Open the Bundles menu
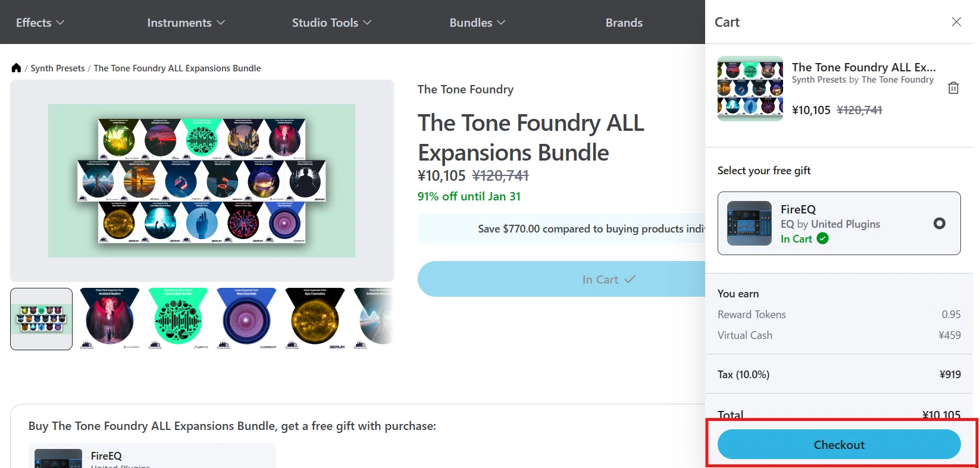The width and height of the screenshot is (980, 468). click(477, 23)
